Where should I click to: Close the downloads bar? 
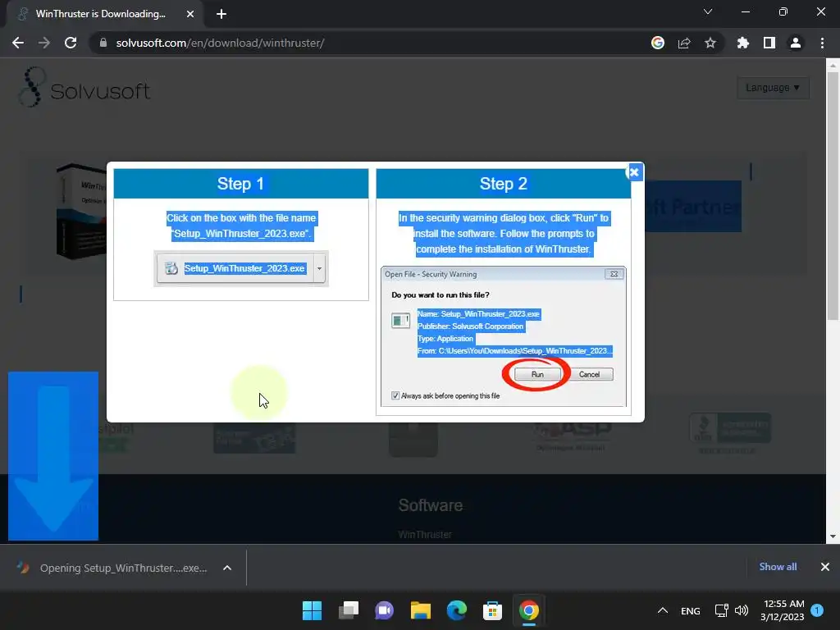click(x=825, y=567)
